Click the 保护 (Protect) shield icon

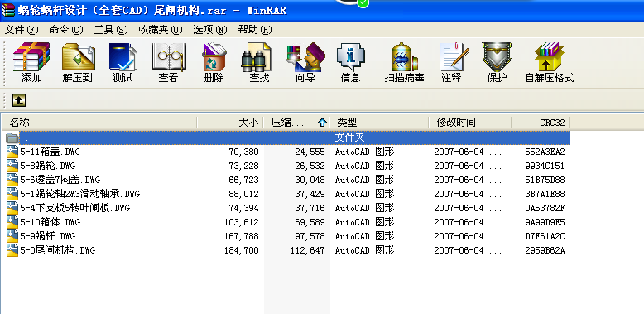click(497, 62)
